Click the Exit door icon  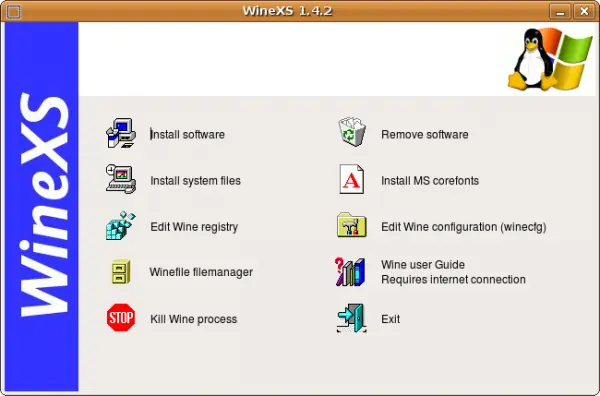click(x=352, y=318)
